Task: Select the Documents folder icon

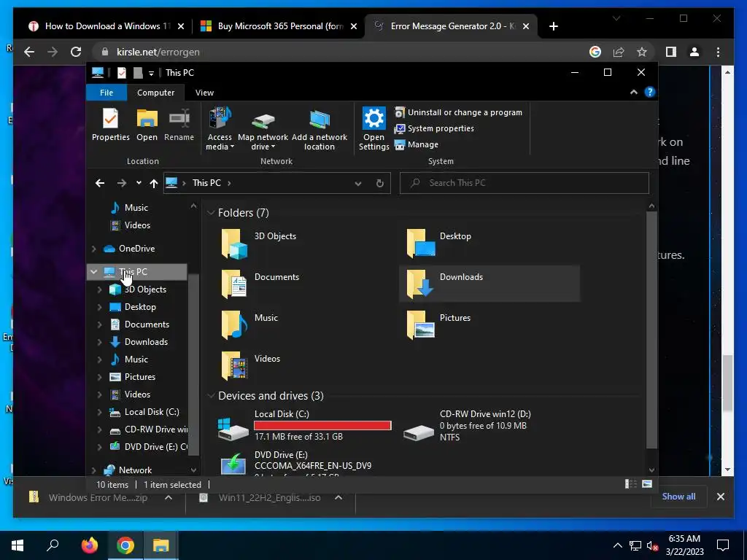Action: (x=234, y=284)
